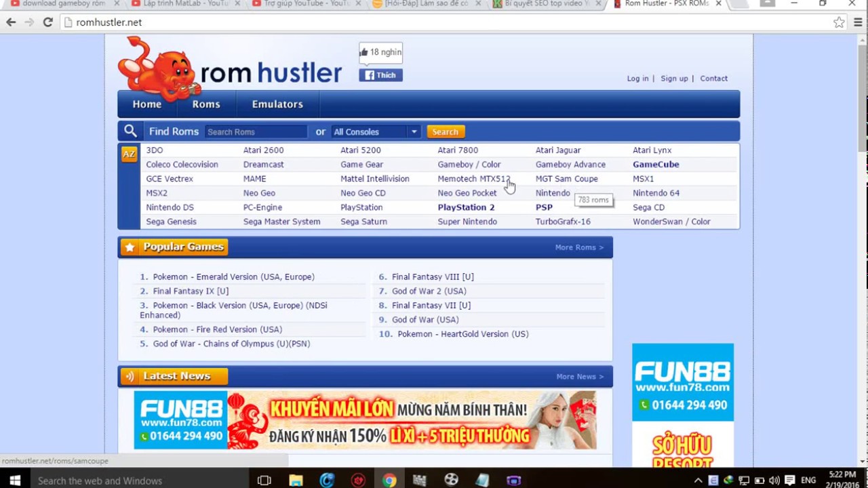Click the red circular app taskbar icon
This screenshot has height=488, width=868.
(x=358, y=481)
